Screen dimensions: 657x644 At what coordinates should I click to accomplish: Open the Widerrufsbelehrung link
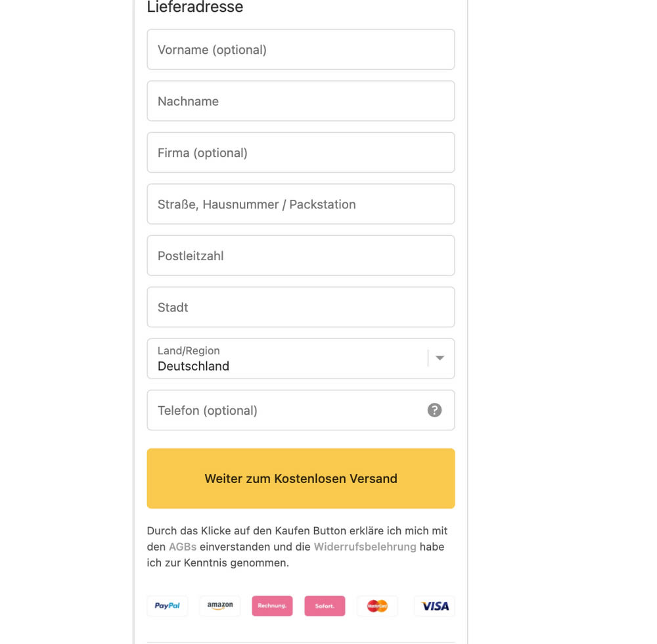pos(365,547)
